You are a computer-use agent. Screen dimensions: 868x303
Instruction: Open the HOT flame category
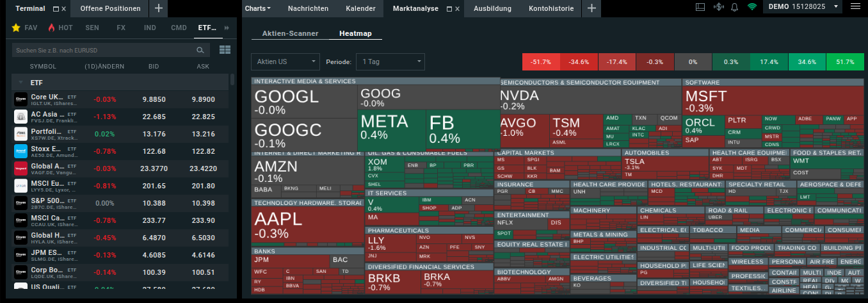click(x=60, y=28)
